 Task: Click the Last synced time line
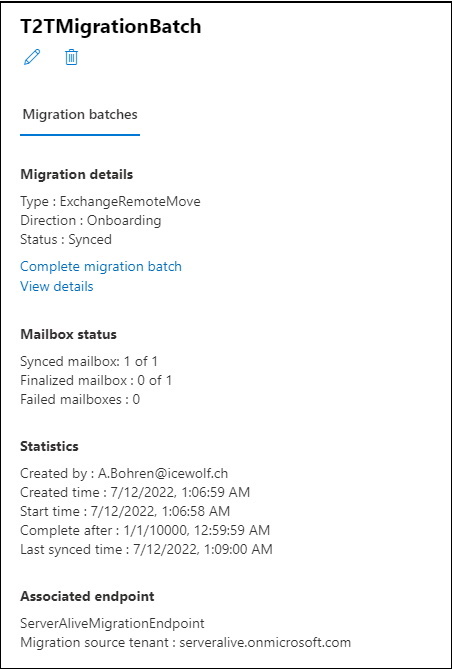pos(146,549)
